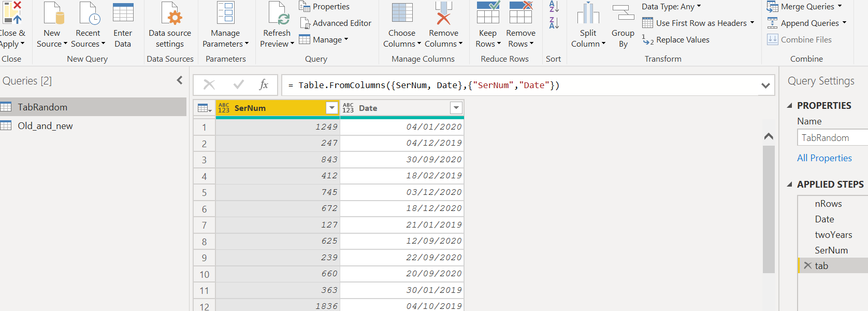Open Merge Queries dropdown arrow
Image resolution: width=868 pixels, height=311 pixels.
tap(840, 6)
